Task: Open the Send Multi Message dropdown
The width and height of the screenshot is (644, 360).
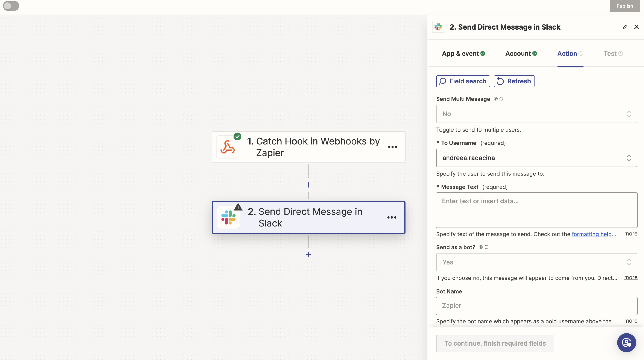Action: (536, 114)
